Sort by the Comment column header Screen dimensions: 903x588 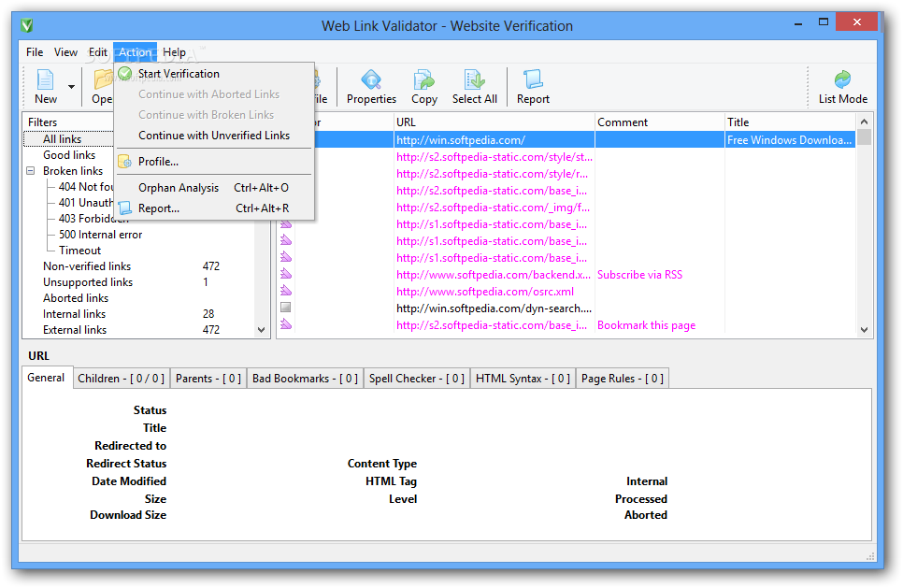659,122
